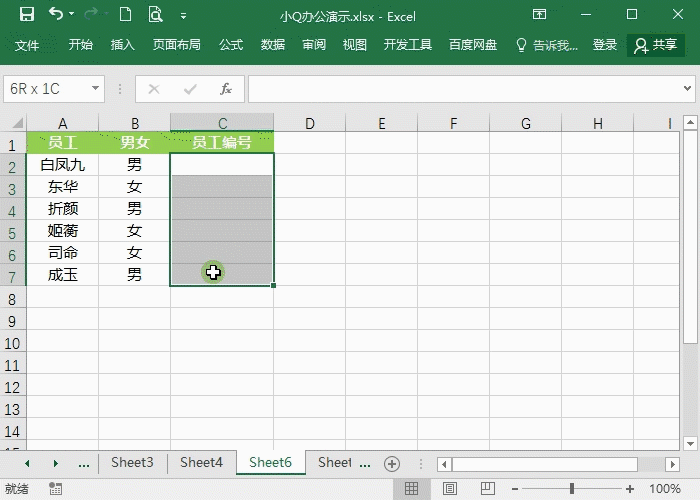700x500 pixels.
Task: Click cell containing 折颜
Action: coord(62,208)
